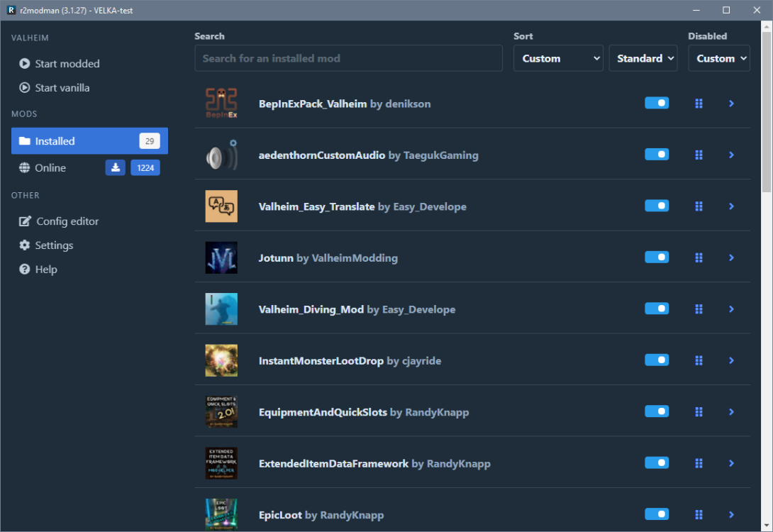Screen dimensions: 773x532
Task: Click the scrollbar up arrow
Action: click(767, 26)
